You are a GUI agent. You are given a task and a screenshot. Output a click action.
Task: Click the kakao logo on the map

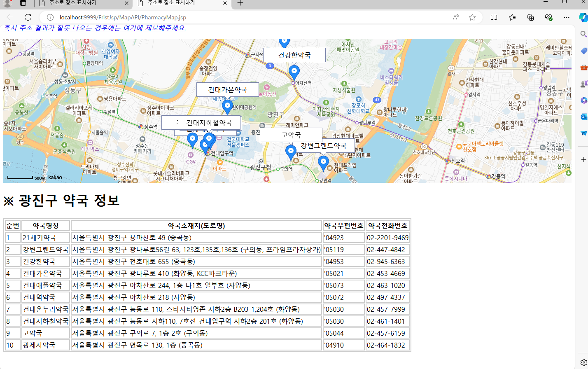click(55, 177)
